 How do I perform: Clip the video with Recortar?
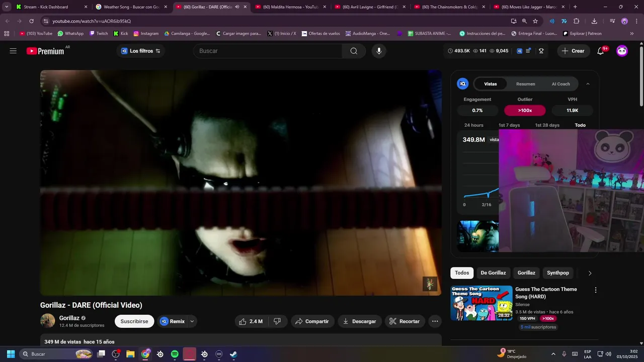pyautogui.click(x=405, y=321)
